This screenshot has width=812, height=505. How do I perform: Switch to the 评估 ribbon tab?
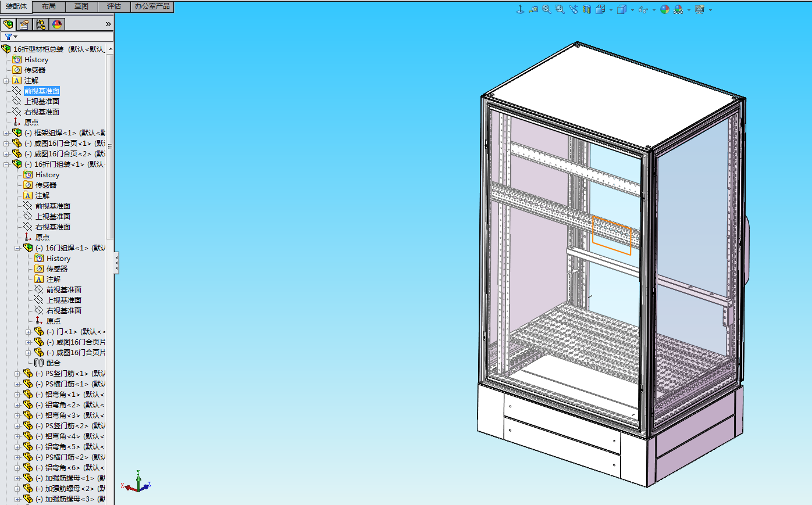click(x=114, y=6)
